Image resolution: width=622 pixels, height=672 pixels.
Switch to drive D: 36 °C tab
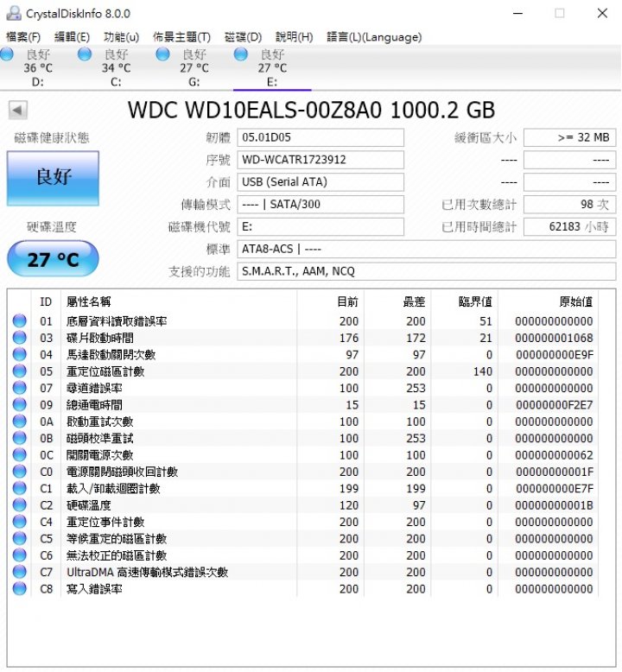38,67
